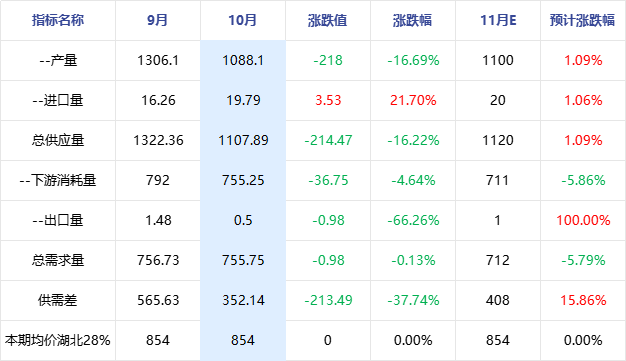The image size is (626, 361).
Task: Select the --下游消耗量 row label
Action: point(58,180)
